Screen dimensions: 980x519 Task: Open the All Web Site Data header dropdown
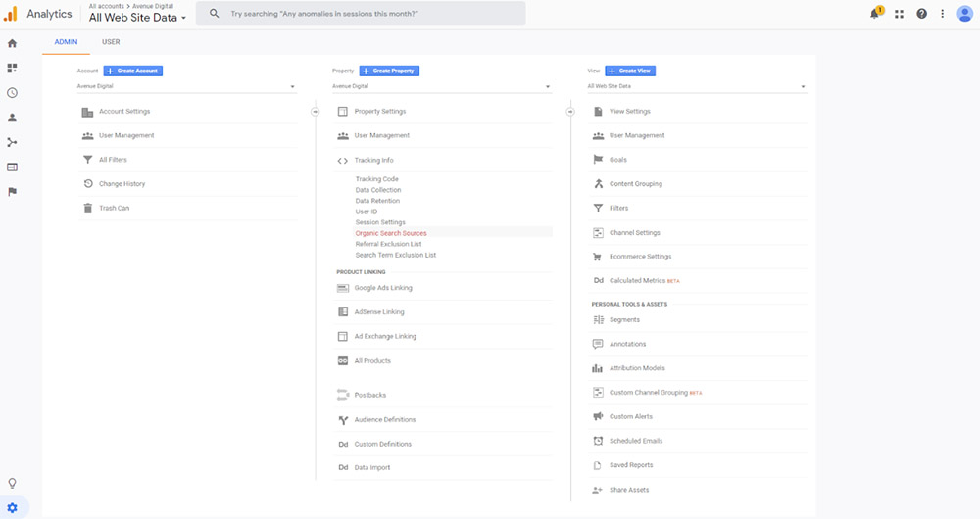137,18
